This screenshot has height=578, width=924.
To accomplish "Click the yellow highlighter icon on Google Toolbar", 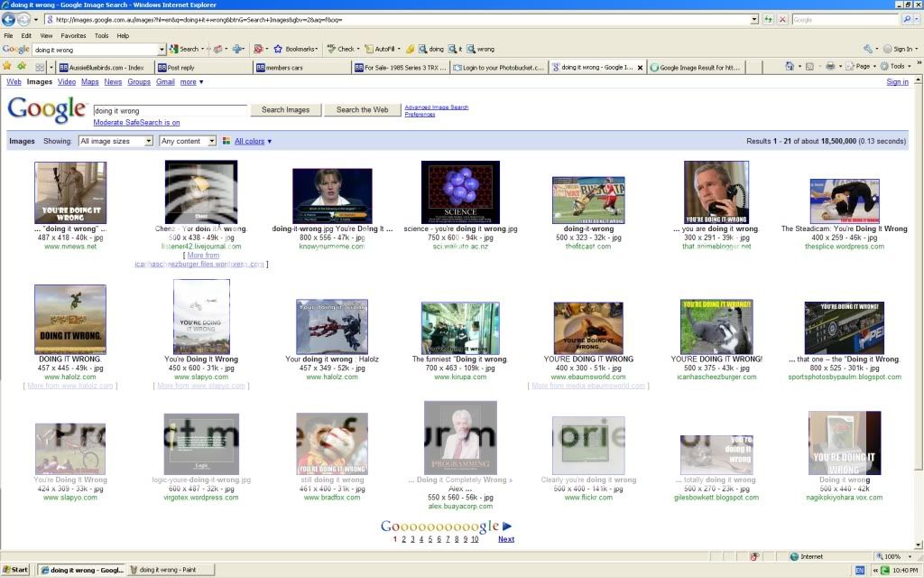I will 410,49.
